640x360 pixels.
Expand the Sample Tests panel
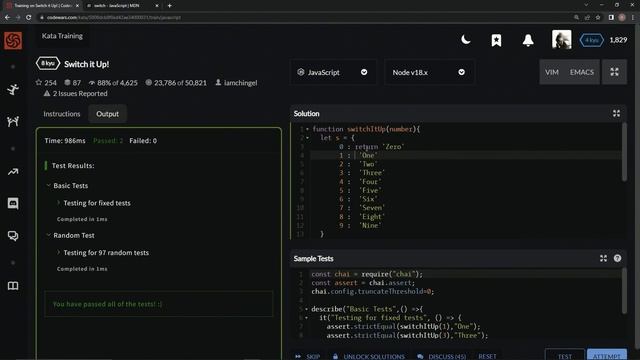pos(603,258)
